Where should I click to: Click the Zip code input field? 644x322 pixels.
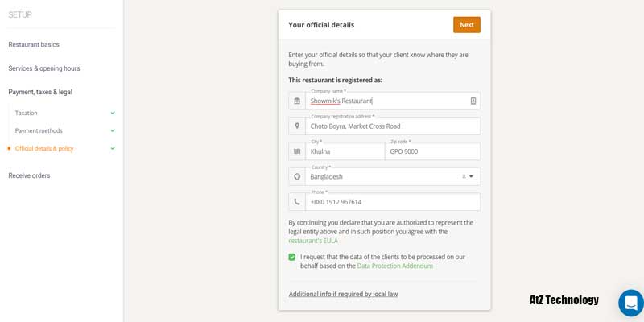432,151
